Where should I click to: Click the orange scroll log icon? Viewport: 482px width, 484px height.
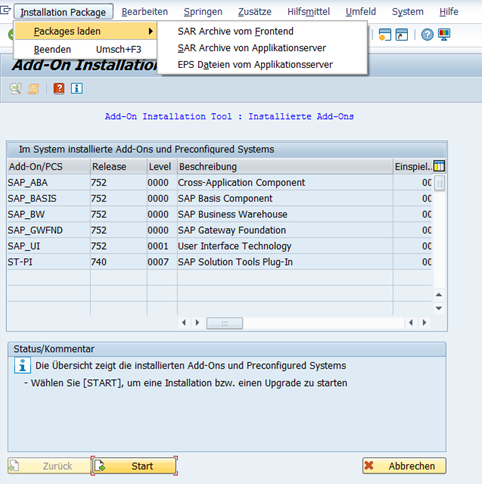33,89
